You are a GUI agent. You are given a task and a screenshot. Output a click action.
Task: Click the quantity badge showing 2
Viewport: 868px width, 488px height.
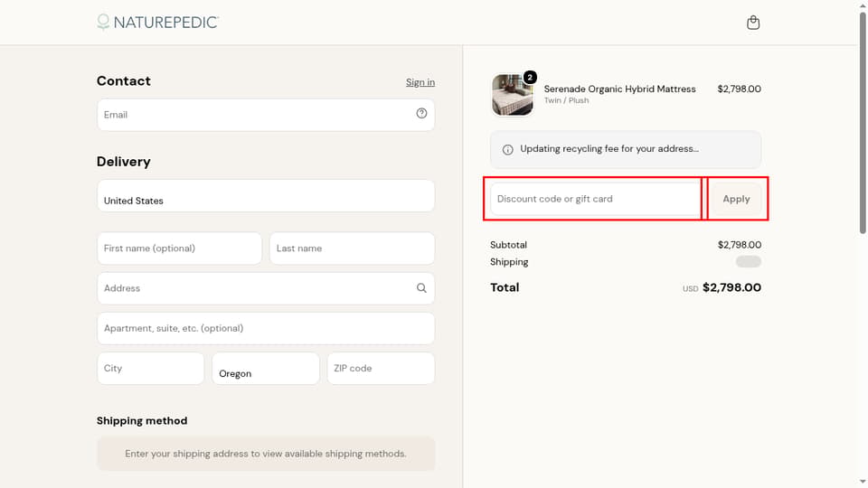point(530,78)
